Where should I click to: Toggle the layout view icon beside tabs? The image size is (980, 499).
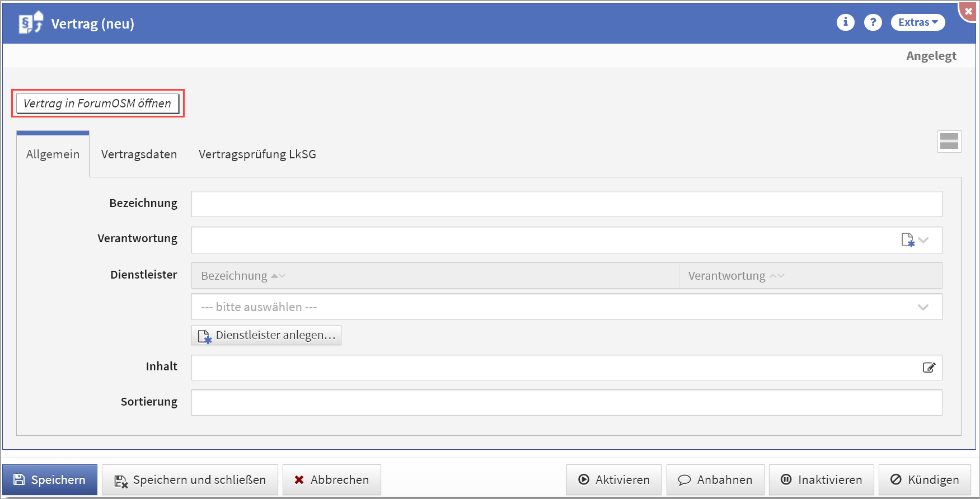[x=949, y=142]
